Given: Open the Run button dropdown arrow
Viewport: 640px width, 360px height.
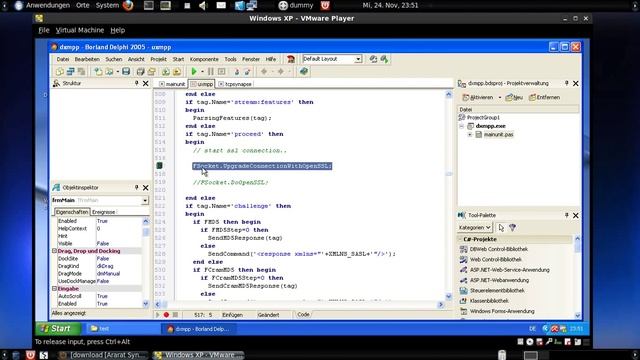Looking at the screenshot, I should pyautogui.click(x=202, y=71).
